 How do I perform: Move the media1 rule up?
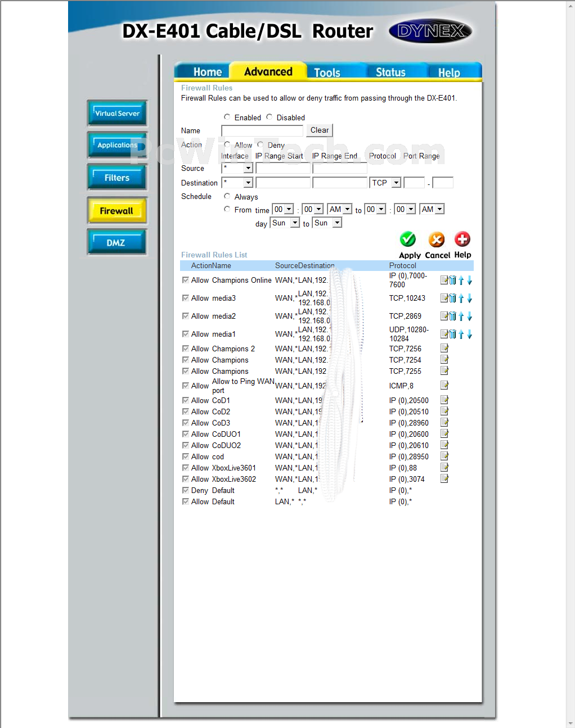click(461, 334)
